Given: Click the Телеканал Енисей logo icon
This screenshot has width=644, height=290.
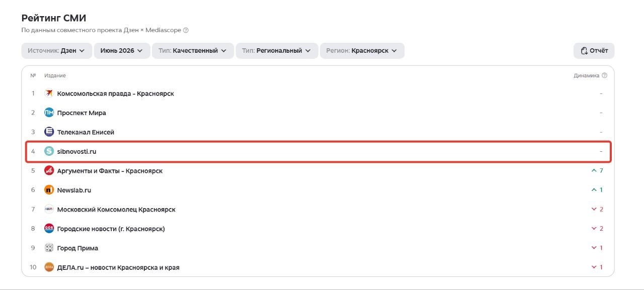Looking at the screenshot, I should [49, 132].
